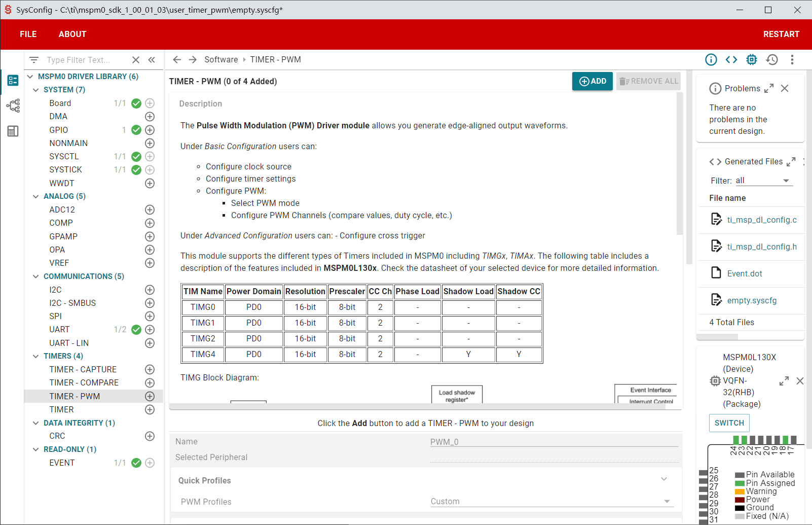The height and width of the screenshot is (525, 812).
Task: Add a GPIO instance via plus
Action: (x=150, y=130)
